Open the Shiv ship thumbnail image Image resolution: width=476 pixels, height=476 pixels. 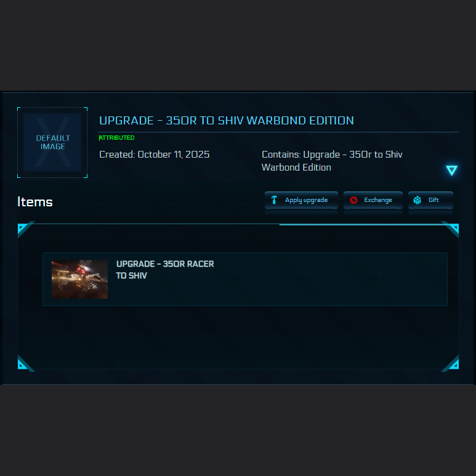(x=79, y=279)
